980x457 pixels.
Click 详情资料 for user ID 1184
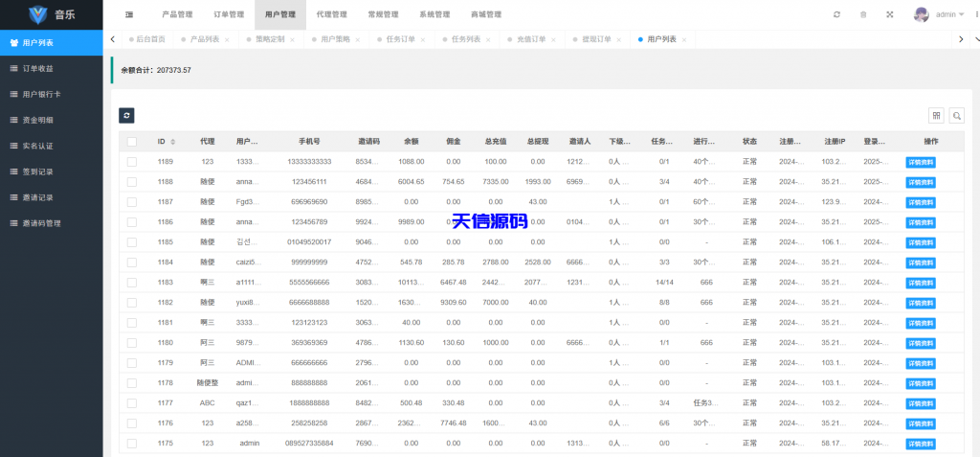pyautogui.click(x=921, y=263)
